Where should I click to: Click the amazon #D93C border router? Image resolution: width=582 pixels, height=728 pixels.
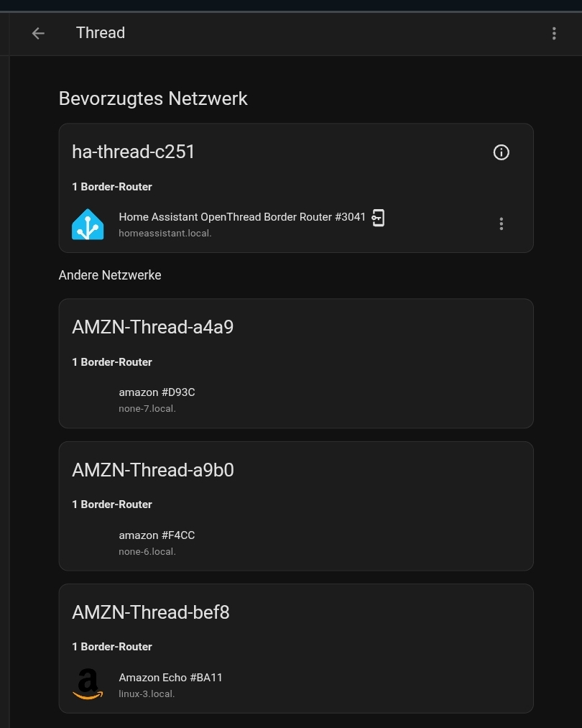click(x=157, y=392)
